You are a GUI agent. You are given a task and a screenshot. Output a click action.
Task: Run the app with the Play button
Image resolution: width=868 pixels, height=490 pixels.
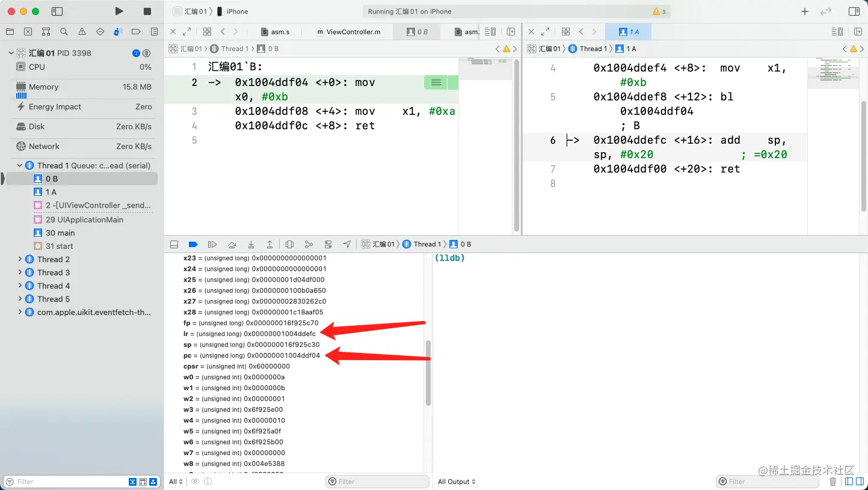tap(119, 11)
